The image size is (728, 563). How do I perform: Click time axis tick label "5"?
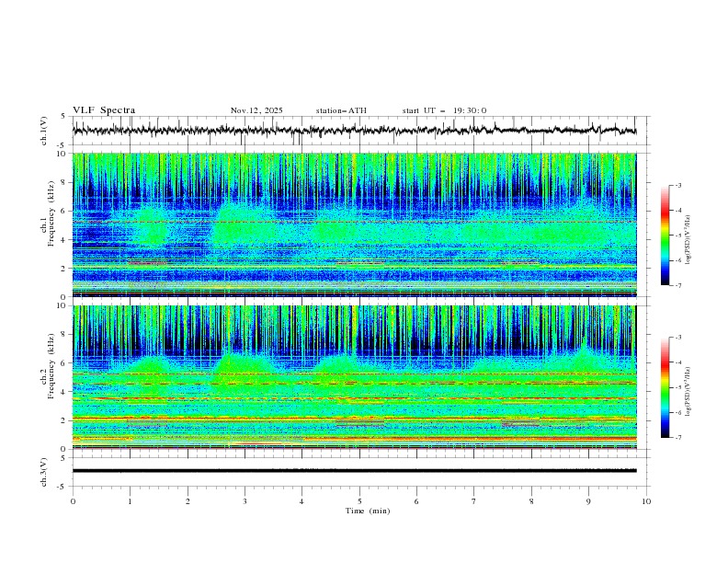(359, 501)
